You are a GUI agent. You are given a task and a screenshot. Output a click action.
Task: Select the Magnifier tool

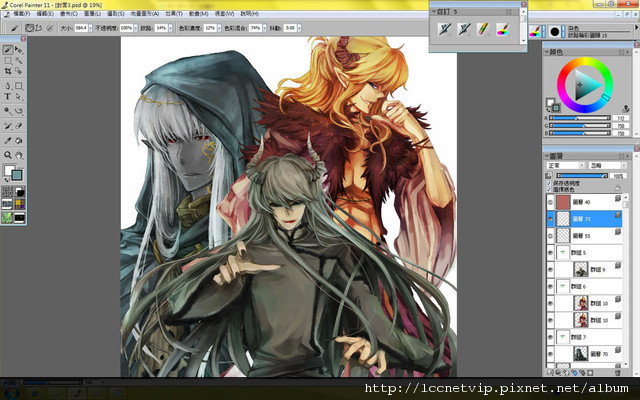tap(8, 155)
